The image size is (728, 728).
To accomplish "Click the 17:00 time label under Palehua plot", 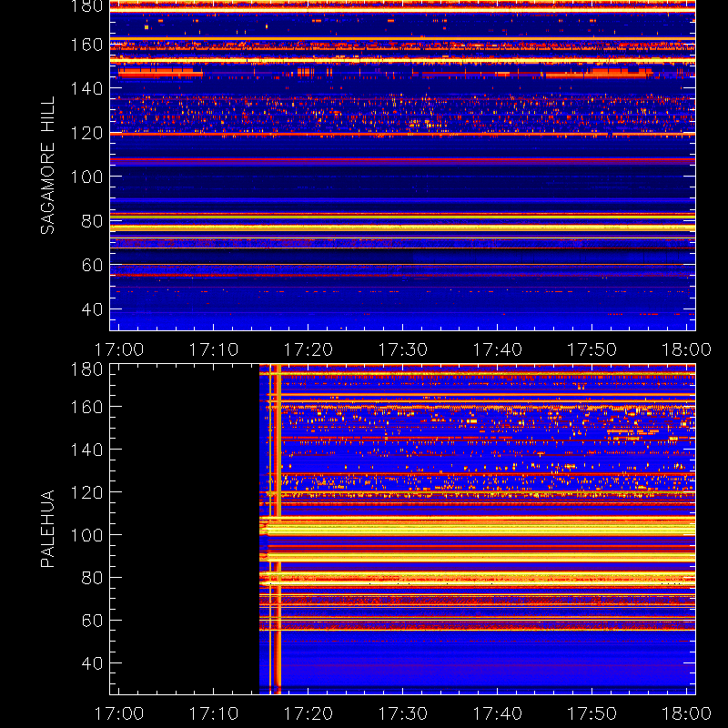I will pyautogui.click(x=119, y=713).
